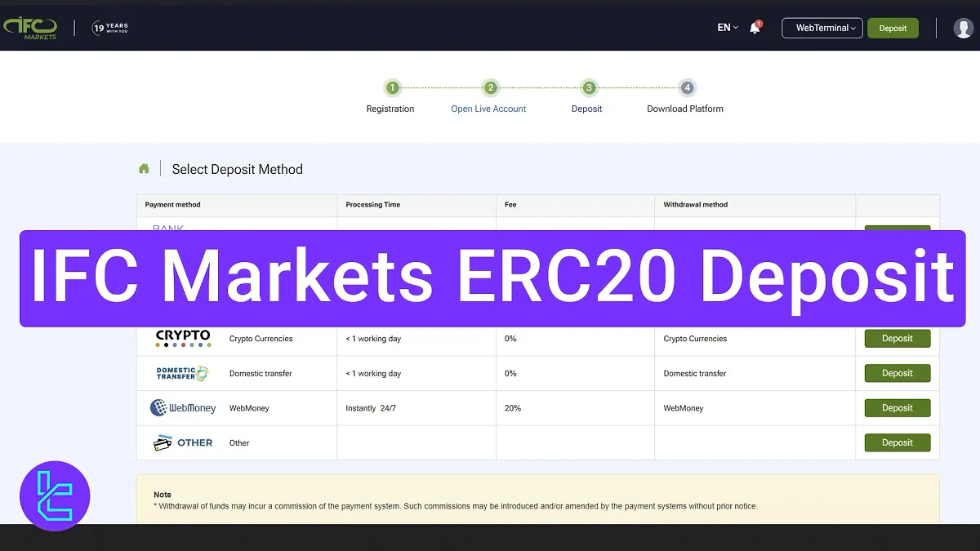Viewport: 980px width, 551px height.
Task: Select the WebMoney payment icon
Action: (x=181, y=407)
